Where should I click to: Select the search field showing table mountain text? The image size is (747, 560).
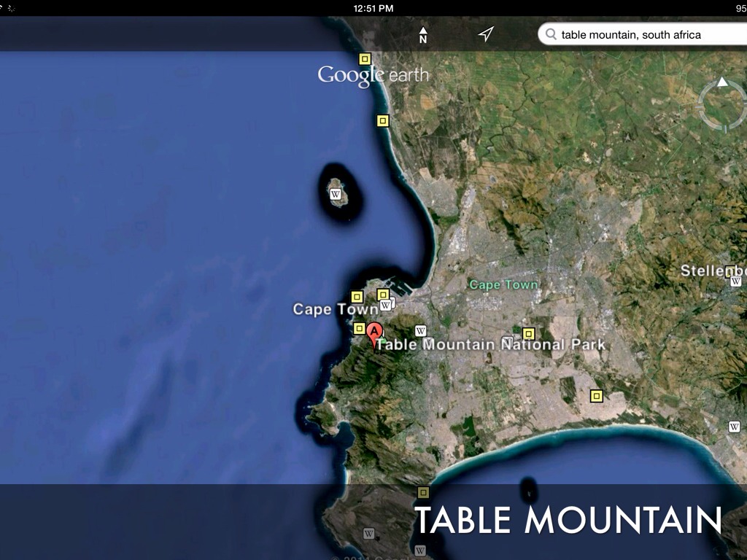635,34
